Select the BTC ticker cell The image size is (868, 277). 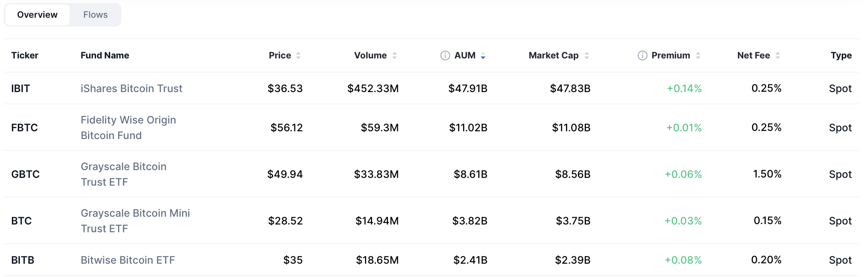coord(21,221)
